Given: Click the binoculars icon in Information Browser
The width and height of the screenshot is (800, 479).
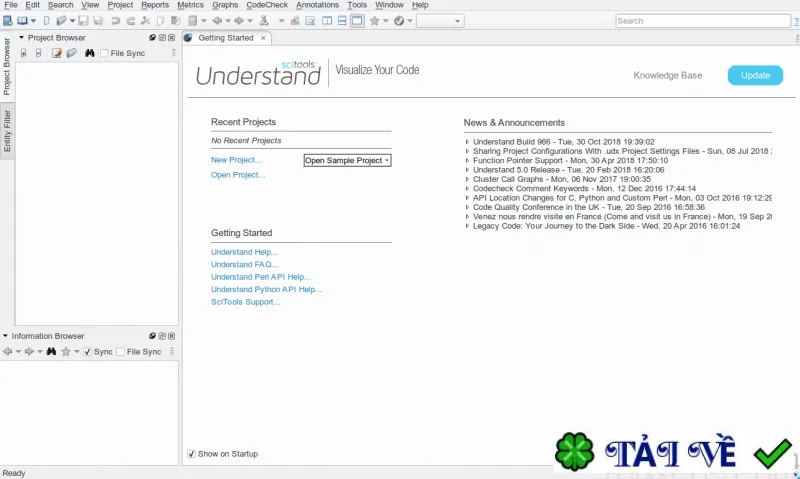Looking at the screenshot, I should click(x=51, y=351).
